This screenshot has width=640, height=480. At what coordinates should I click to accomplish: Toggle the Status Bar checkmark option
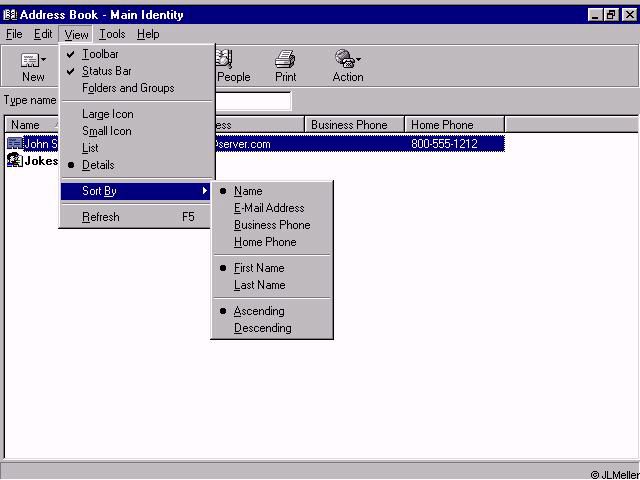106,71
